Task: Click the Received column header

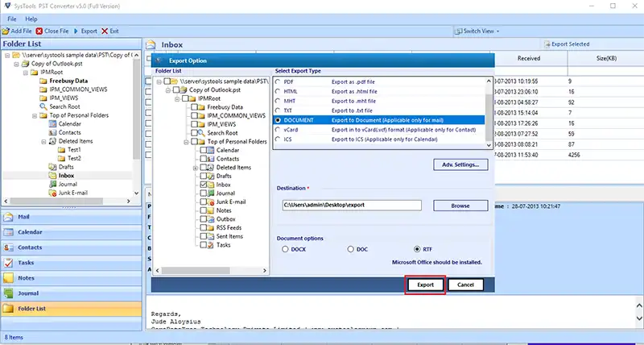Action: tap(529, 58)
